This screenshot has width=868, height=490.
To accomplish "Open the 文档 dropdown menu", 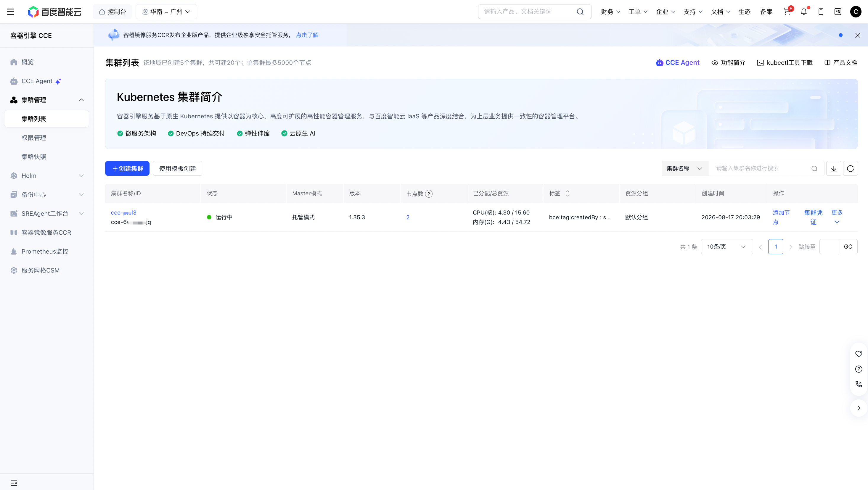I will [x=720, y=12].
